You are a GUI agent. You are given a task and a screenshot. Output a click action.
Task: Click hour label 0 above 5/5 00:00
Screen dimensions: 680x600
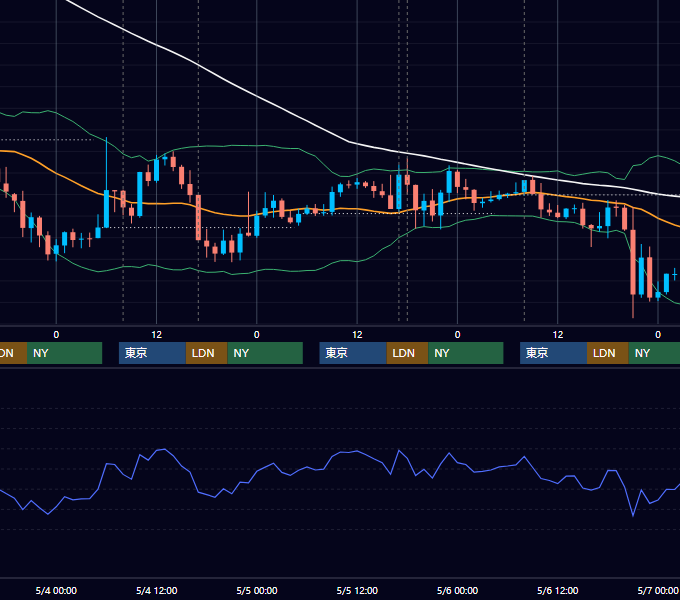coord(257,335)
